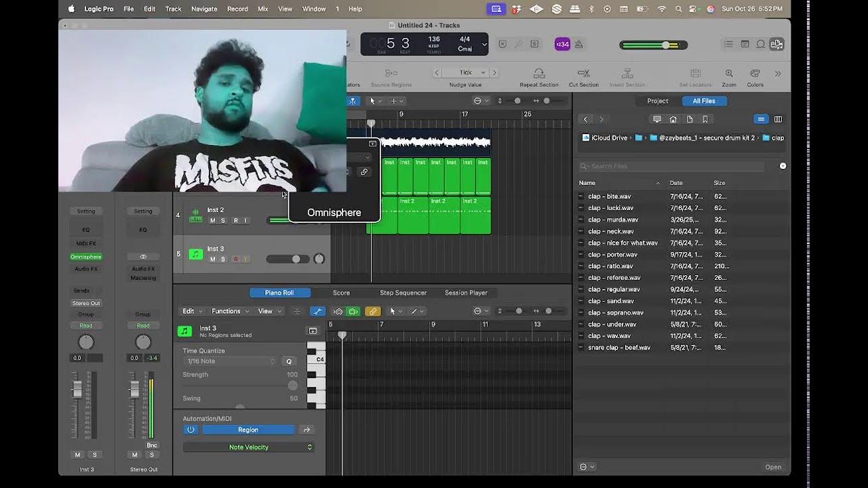Click the Zoom magnifier toolbar icon
The height and width of the screenshot is (488, 868).
(729, 73)
